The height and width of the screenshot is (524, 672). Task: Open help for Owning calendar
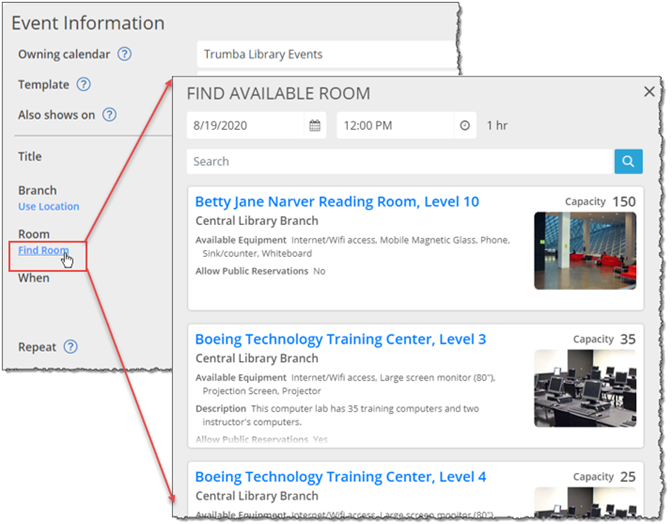[125, 54]
